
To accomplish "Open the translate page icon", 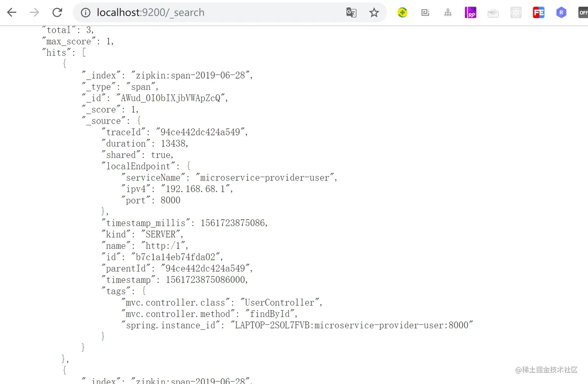I will pyautogui.click(x=351, y=12).
